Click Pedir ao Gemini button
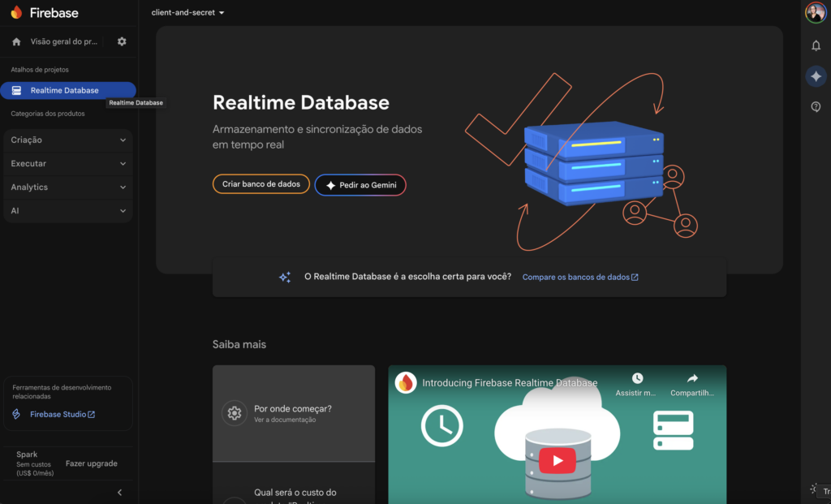Screen dimensions: 831x504 pyautogui.click(x=360, y=185)
